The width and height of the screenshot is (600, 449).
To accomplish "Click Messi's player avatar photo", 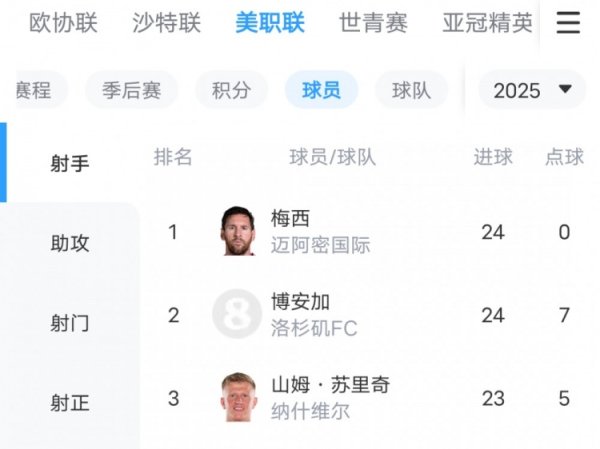I will pos(238,231).
